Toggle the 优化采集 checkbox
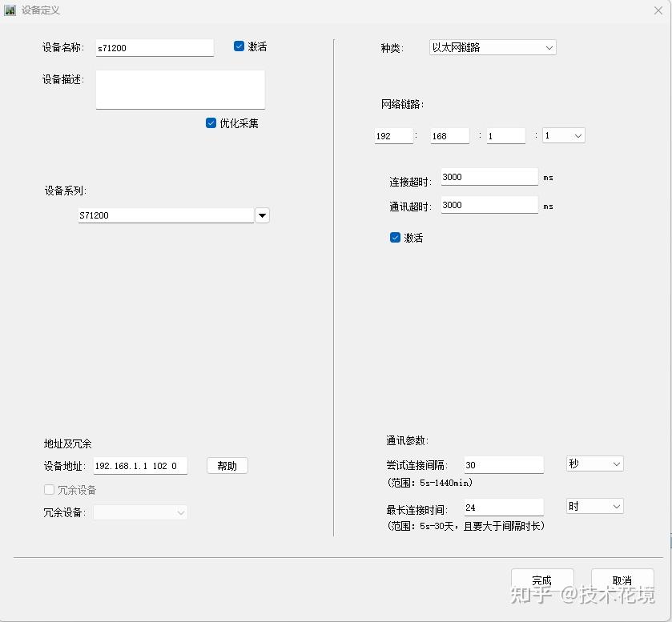 [x=211, y=123]
